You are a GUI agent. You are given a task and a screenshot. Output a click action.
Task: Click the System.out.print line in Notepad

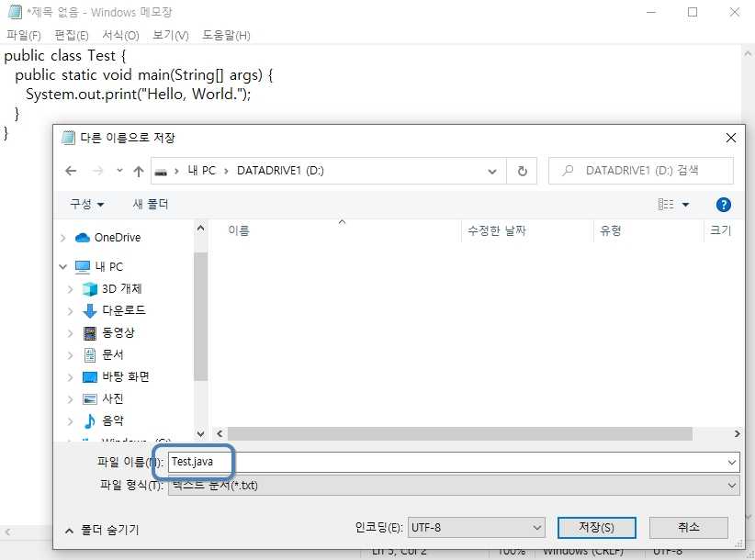point(138,94)
